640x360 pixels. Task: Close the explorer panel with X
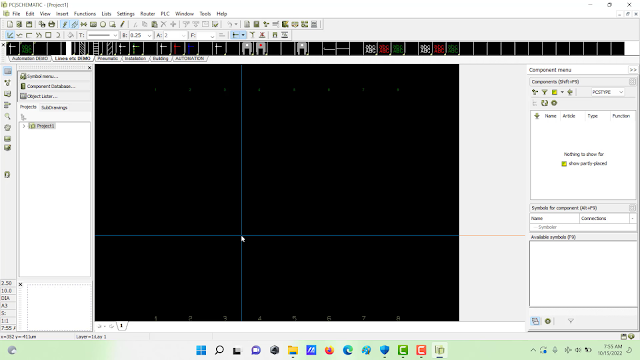point(89,68)
